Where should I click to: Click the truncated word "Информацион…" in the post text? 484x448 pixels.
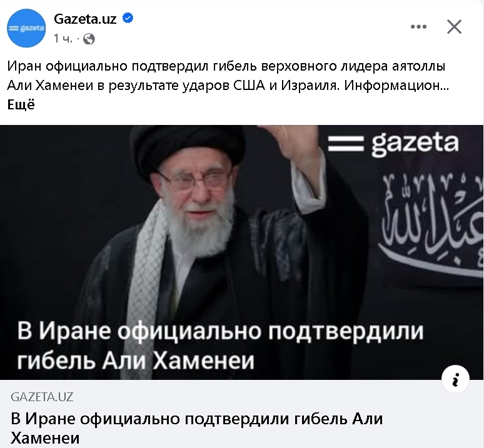(x=396, y=86)
